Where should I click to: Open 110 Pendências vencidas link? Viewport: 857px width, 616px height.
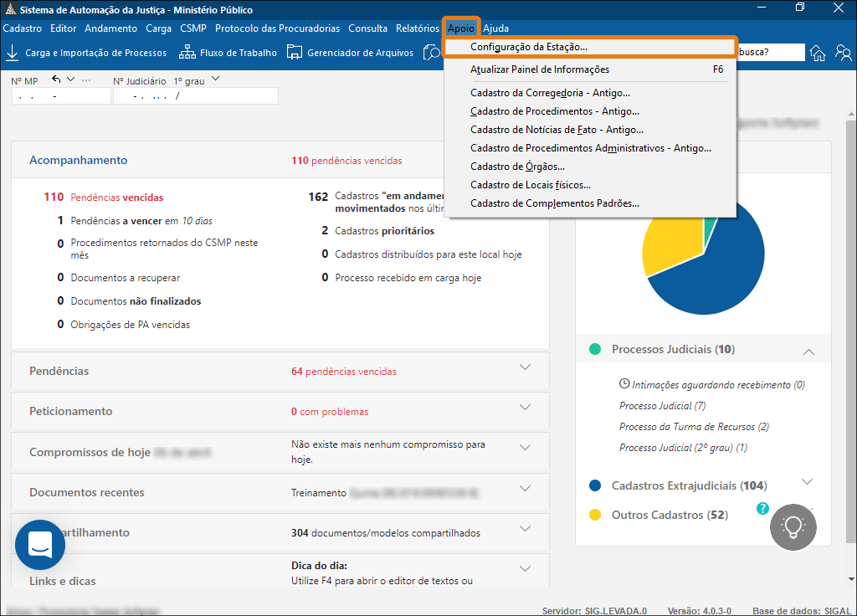tap(103, 198)
